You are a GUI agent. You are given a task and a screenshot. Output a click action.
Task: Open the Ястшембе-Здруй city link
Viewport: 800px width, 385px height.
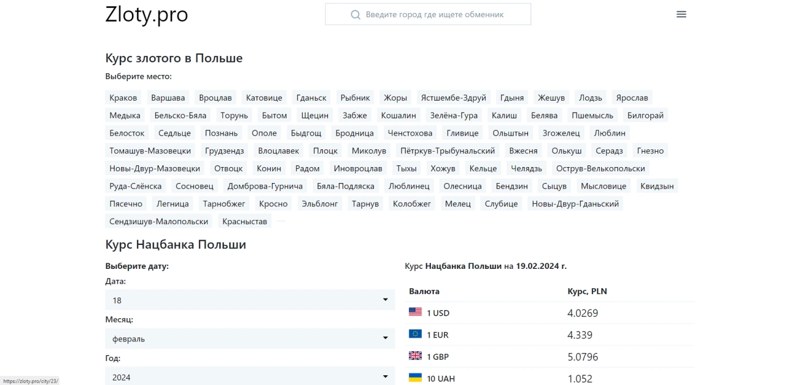coord(454,97)
